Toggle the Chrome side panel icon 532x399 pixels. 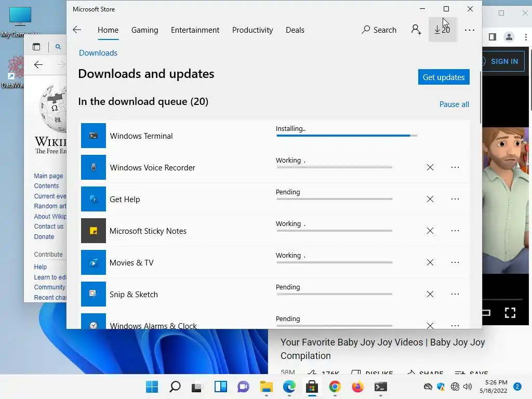point(493,37)
